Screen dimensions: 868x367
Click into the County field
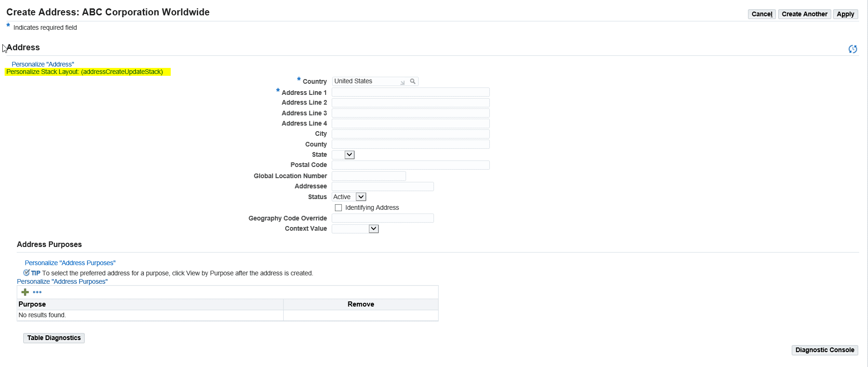click(411, 144)
